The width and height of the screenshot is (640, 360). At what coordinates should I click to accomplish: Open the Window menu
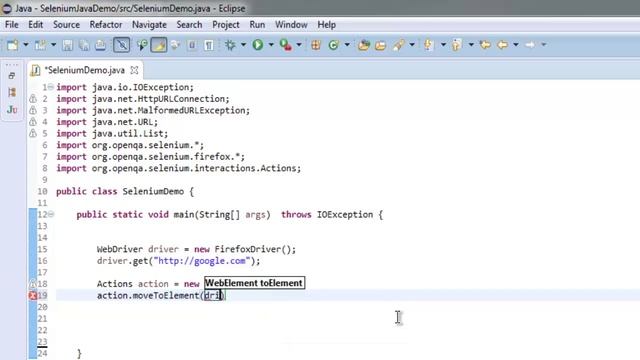pos(291,24)
